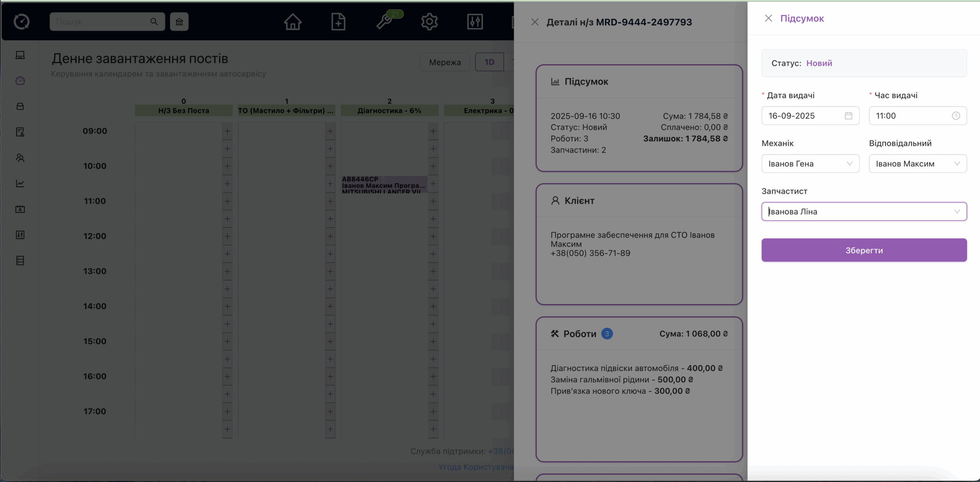
Task: Open the AB8446CP appointment in Діагностика column
Action: 383,185
